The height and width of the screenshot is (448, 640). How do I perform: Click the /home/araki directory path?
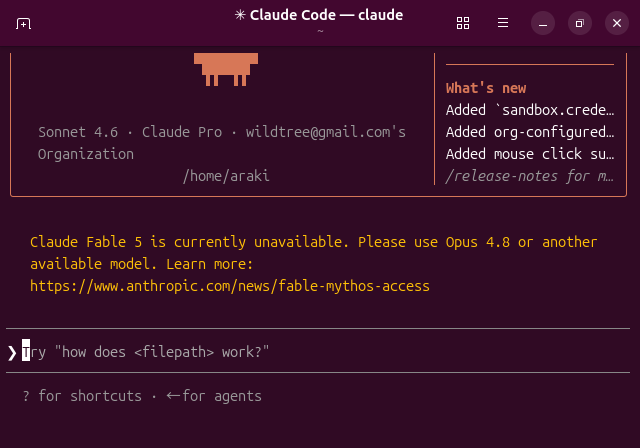pyautogui.click(x=226, y=176)
